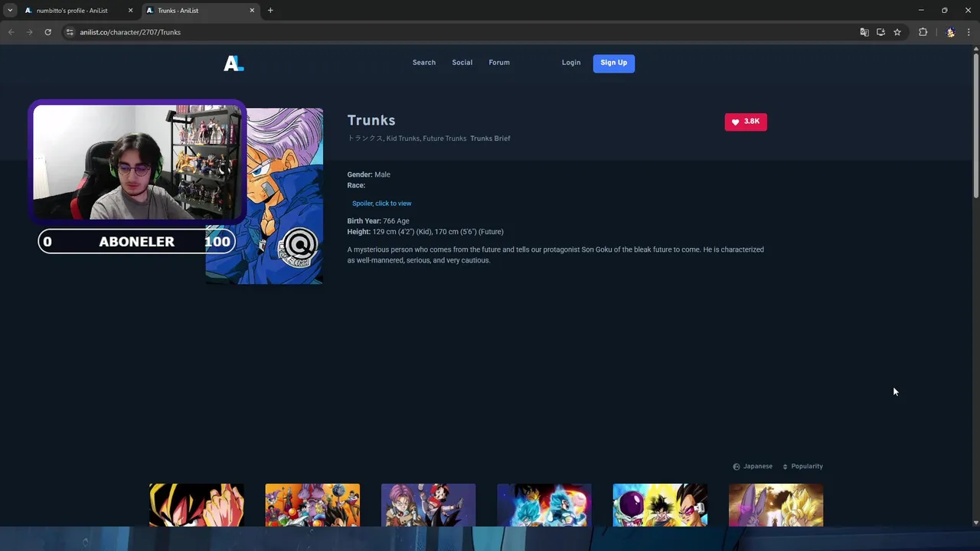This screenshot has width=980, height=551.
Task: Open the fifth media thumbnail featuring Frieza
Action: tap(660, 505)
